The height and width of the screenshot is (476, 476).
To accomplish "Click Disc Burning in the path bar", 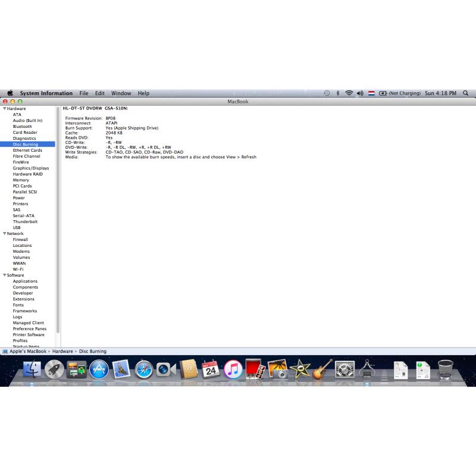I will pyautogui.click(x=93, y=351).
